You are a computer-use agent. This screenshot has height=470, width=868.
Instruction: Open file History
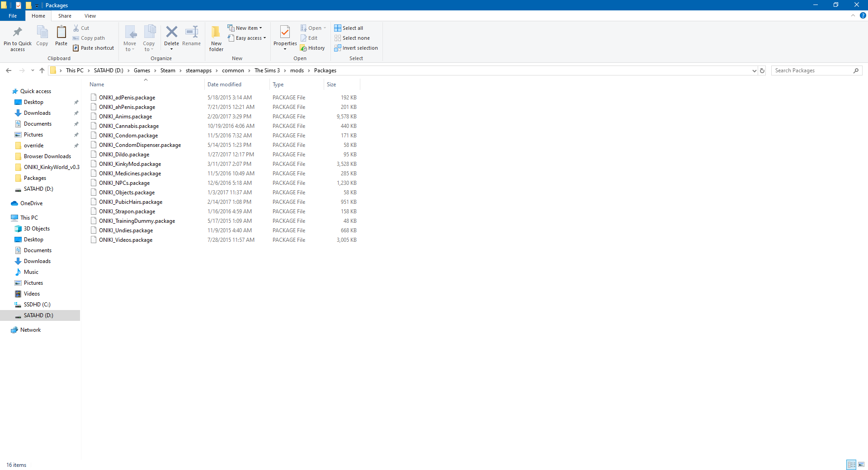pos(312,48)
